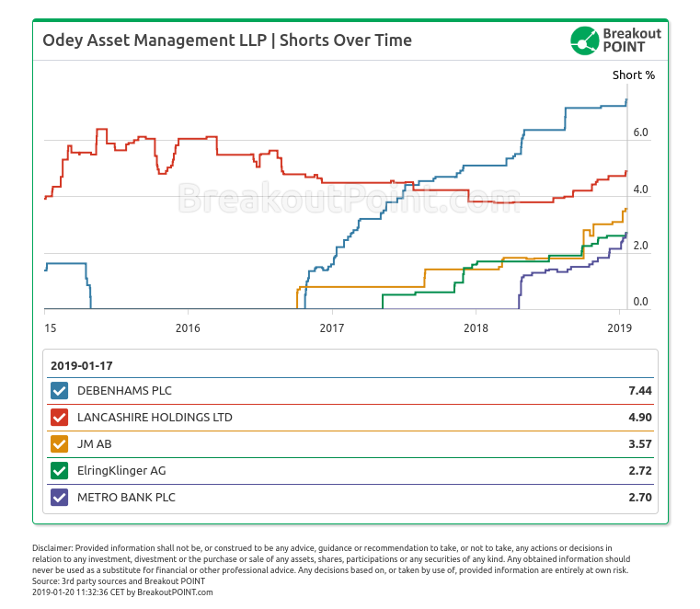The height and width of the screenshot is (609, 700).
Task: Click the 2.72 value for ElringKlinger
Action: click(x=640, y=471)
